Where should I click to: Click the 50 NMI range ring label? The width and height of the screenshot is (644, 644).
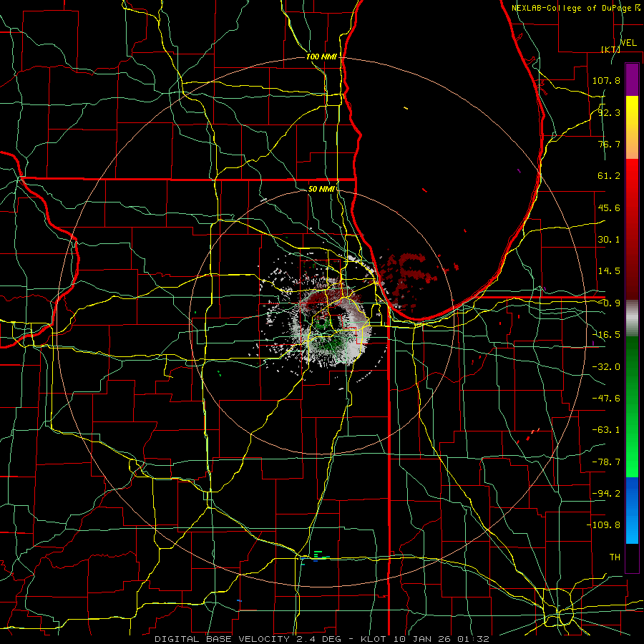coord(321,189)
